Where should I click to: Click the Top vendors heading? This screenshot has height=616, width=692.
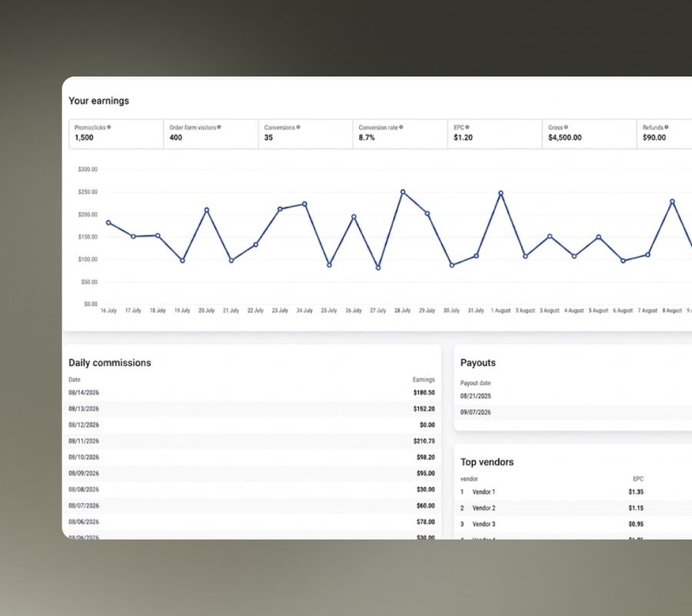point(487,462)
